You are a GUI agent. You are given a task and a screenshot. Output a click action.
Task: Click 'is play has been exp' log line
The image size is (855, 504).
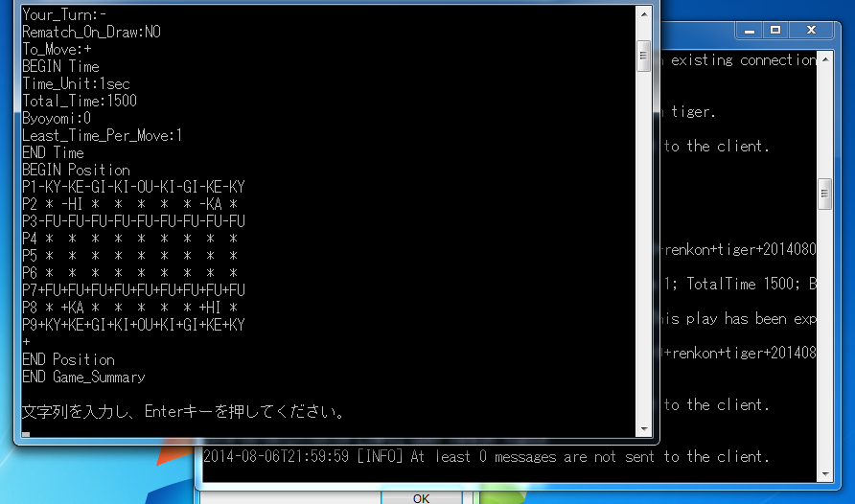click(x=740, y=319)
